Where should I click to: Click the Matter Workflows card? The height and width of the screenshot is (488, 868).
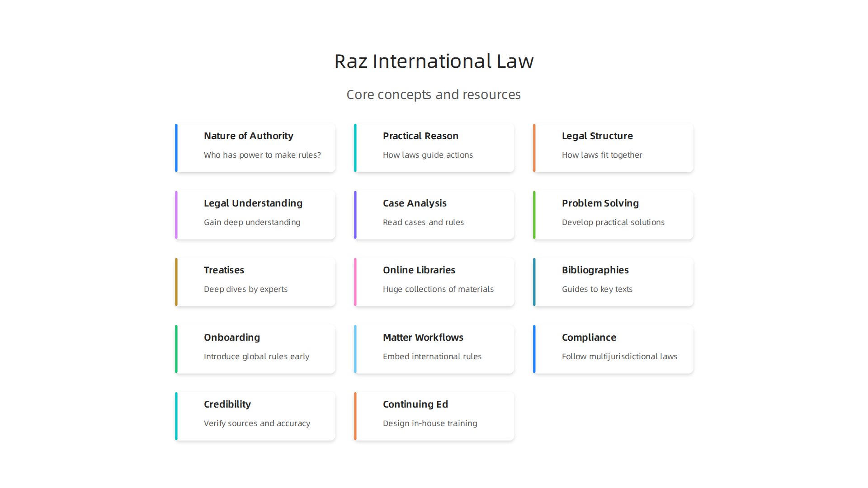(434, 349)
